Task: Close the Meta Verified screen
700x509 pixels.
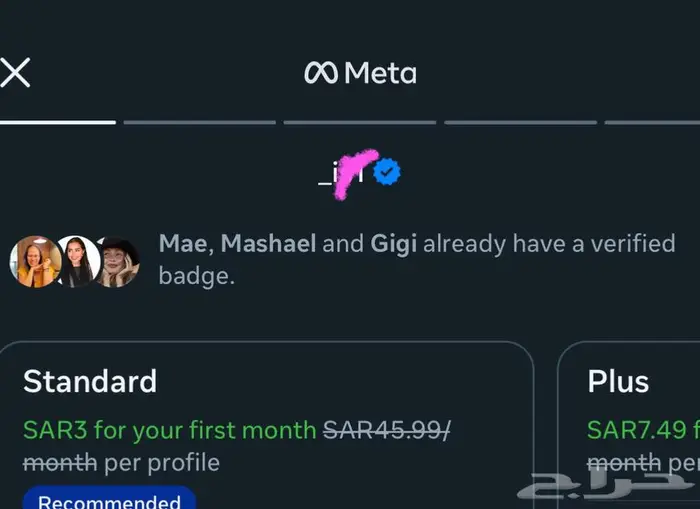Action: pos(15,73)
